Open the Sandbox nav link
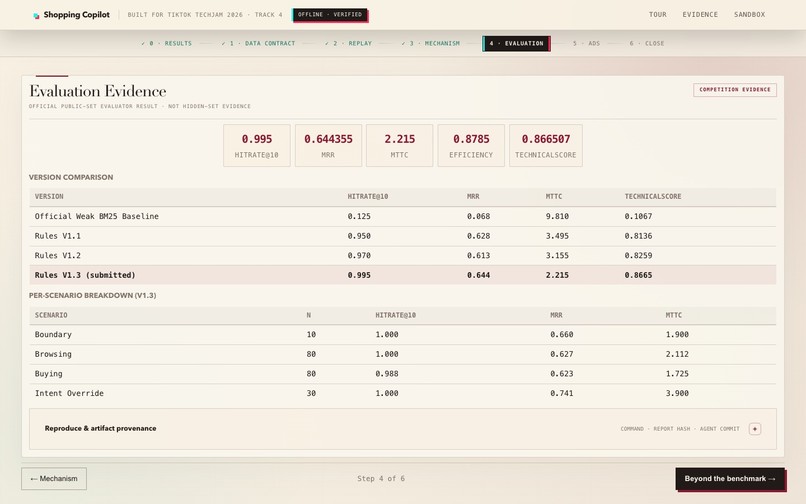This screenshot has width=806, height=504. click(x=749, y=14)
